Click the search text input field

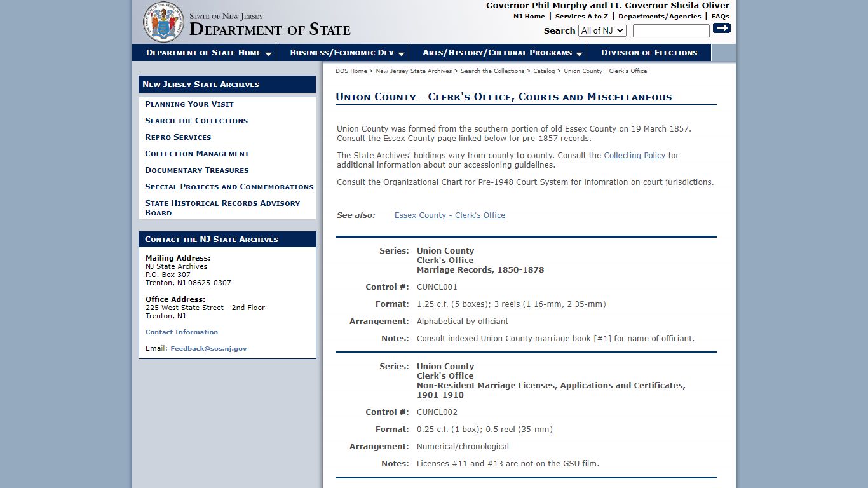tap(671, 30)
